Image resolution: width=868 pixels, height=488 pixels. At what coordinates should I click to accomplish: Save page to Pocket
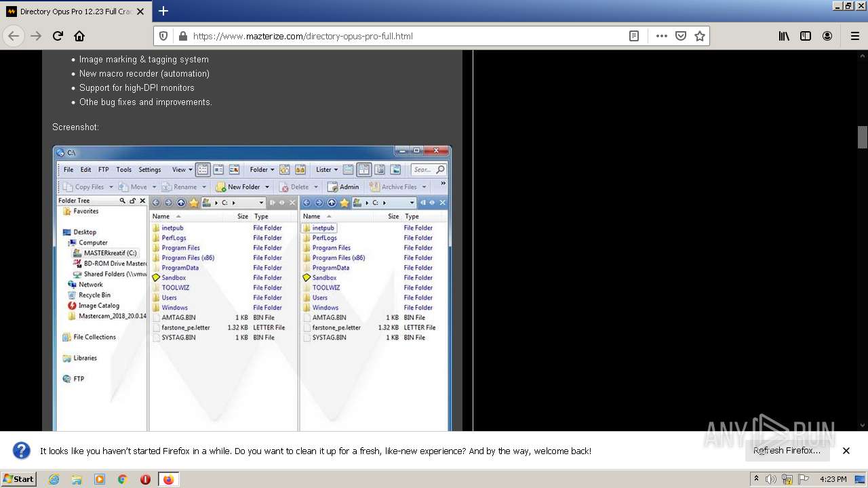681,36
